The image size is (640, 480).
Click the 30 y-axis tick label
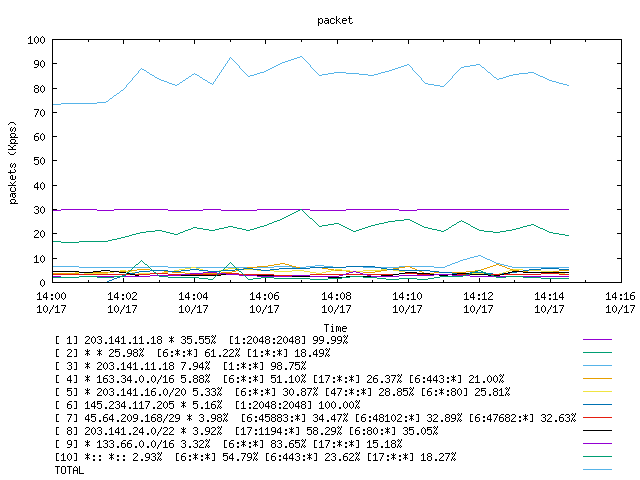coord(39,210)
